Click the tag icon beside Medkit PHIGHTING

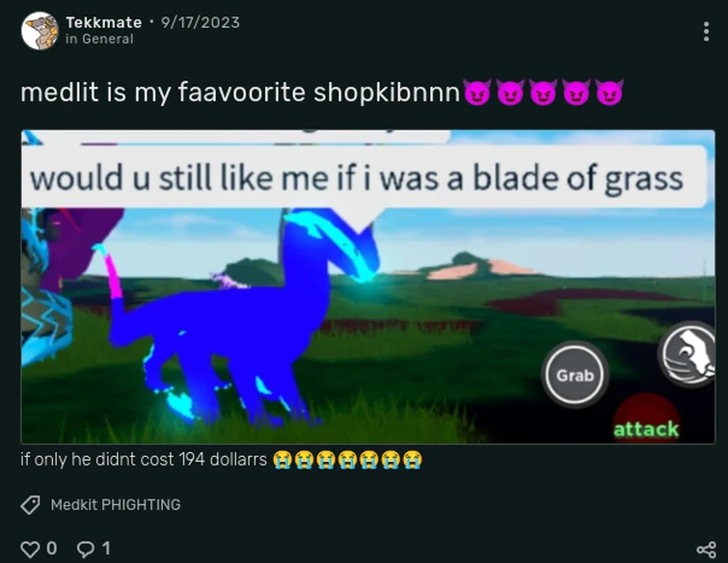click(30, 504)
